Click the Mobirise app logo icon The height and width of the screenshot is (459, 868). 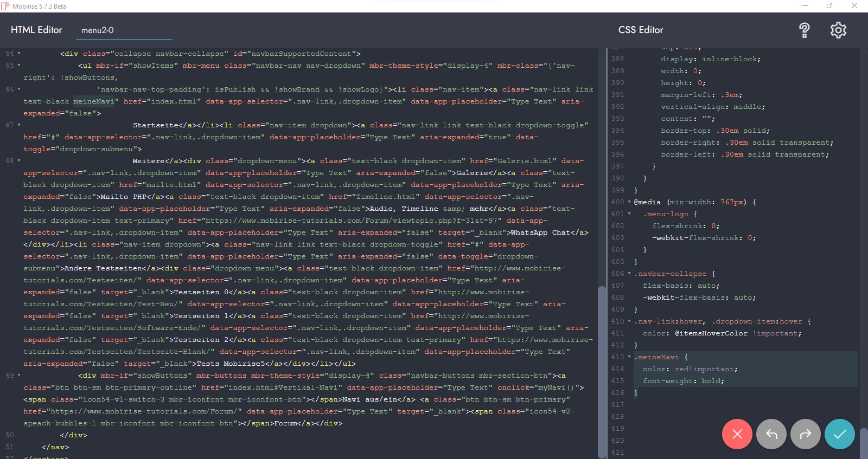coord(5,6)
